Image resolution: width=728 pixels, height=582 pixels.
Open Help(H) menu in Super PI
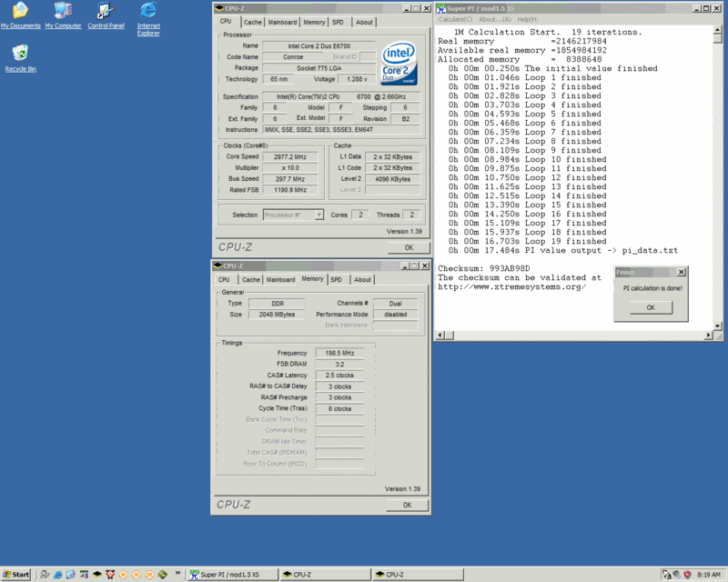tap(528, 19)
